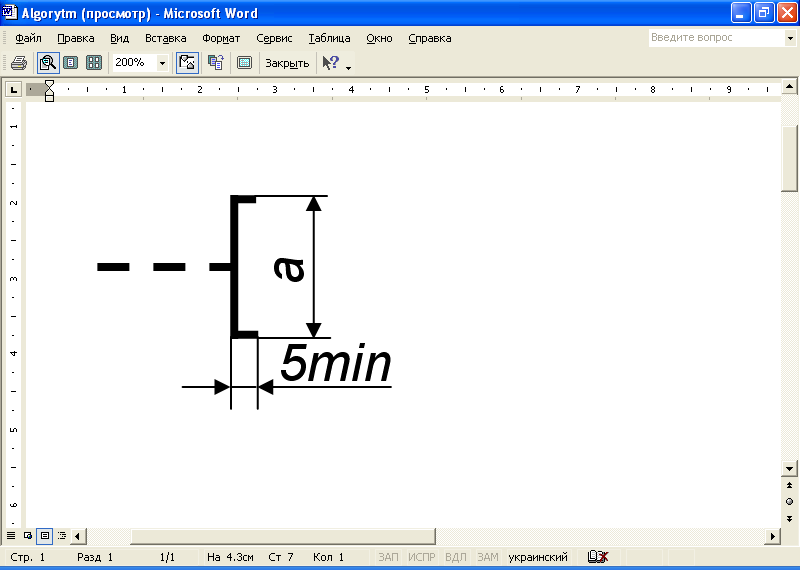Image resolution: width=800 pixels, height=570 pixels.
Task: Toggle ИСПР track changes indicator
Action: (x=421, y=557)
